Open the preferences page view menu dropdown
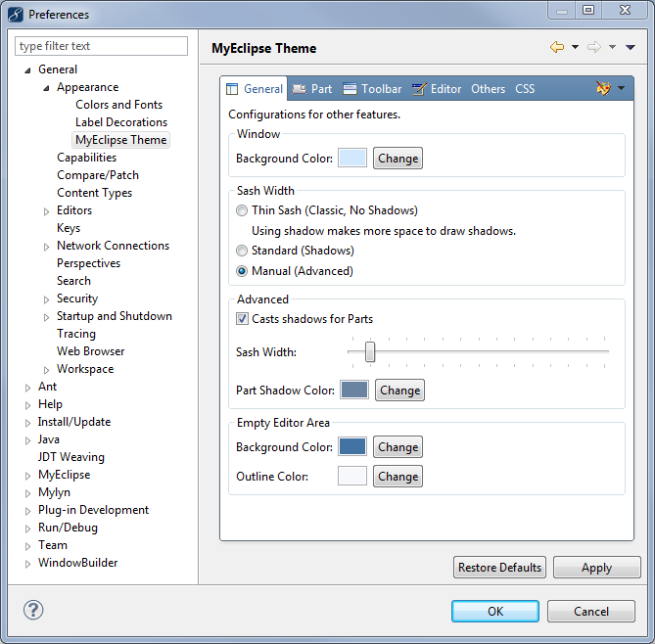Screen dimensions: 655x644 tap(631, 47)
